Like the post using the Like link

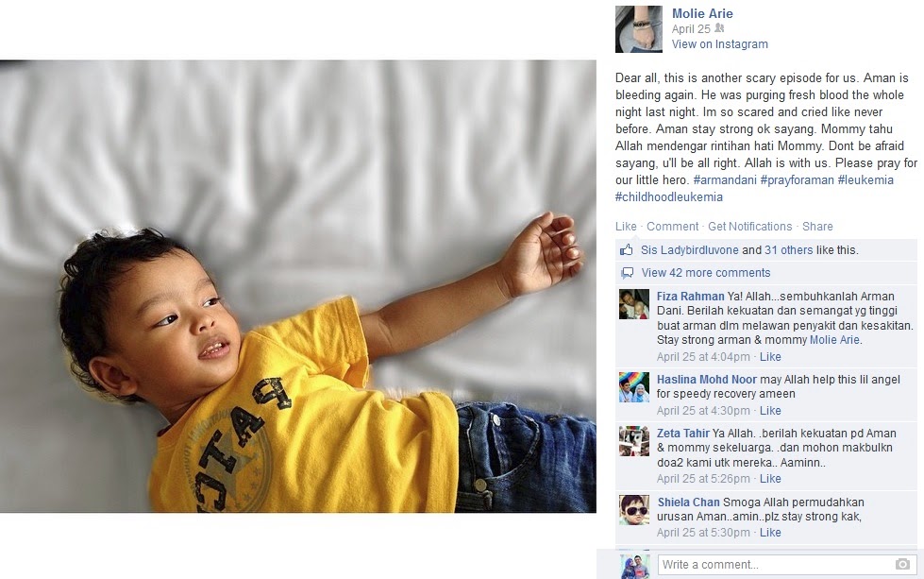pyautogui.click(x=626, y=227)
